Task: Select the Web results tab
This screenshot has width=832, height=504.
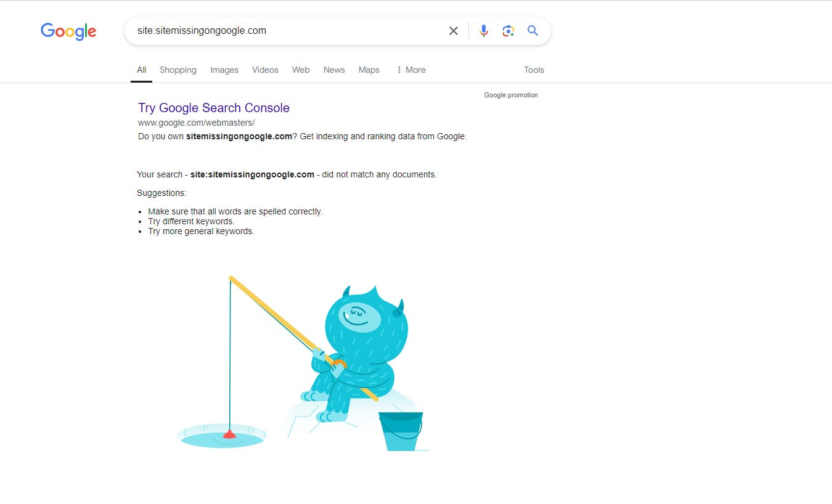Action: click(301, 70)
